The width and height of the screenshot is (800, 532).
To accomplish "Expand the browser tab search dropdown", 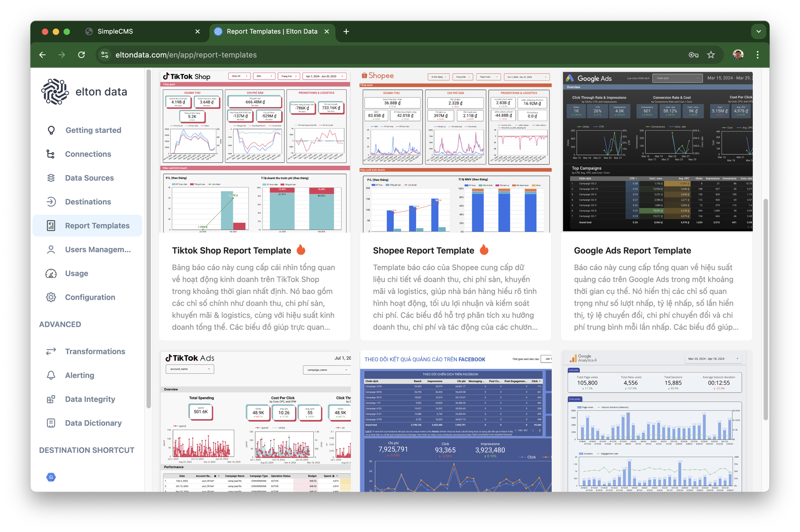I will (x=758, y=31).
